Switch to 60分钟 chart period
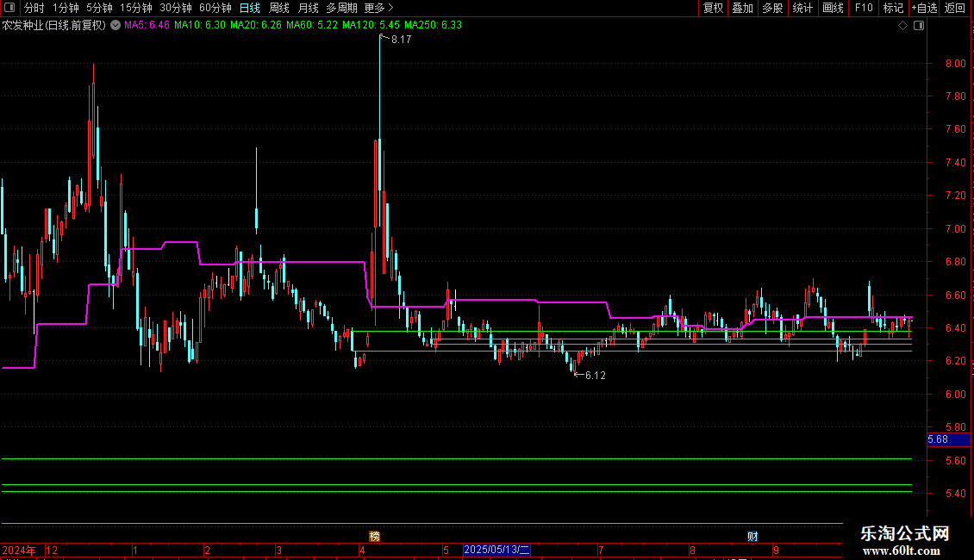The image size is (974, 560). 215,8
